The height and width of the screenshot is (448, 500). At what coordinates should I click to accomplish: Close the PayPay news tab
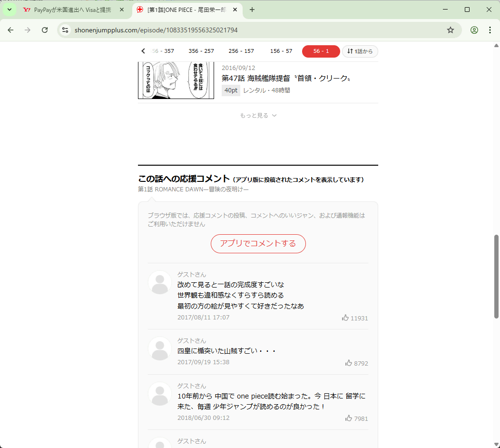[x=122, y=10]
